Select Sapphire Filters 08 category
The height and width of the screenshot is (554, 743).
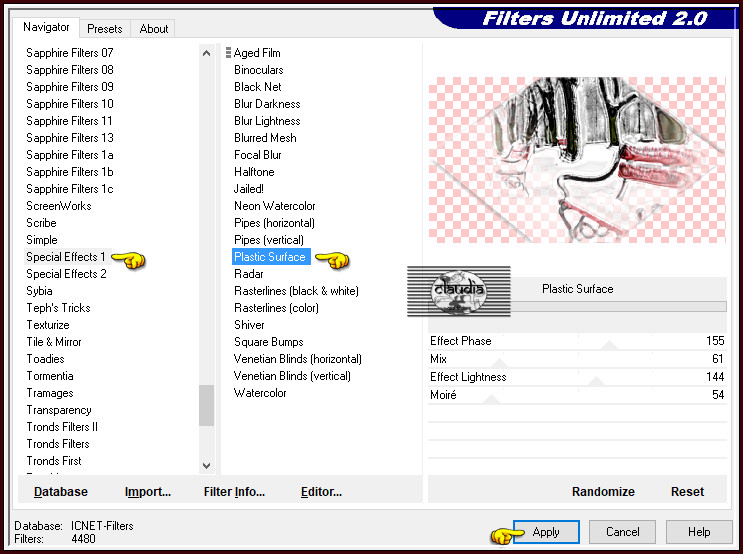pyautogui.click(x=70, y=70)
